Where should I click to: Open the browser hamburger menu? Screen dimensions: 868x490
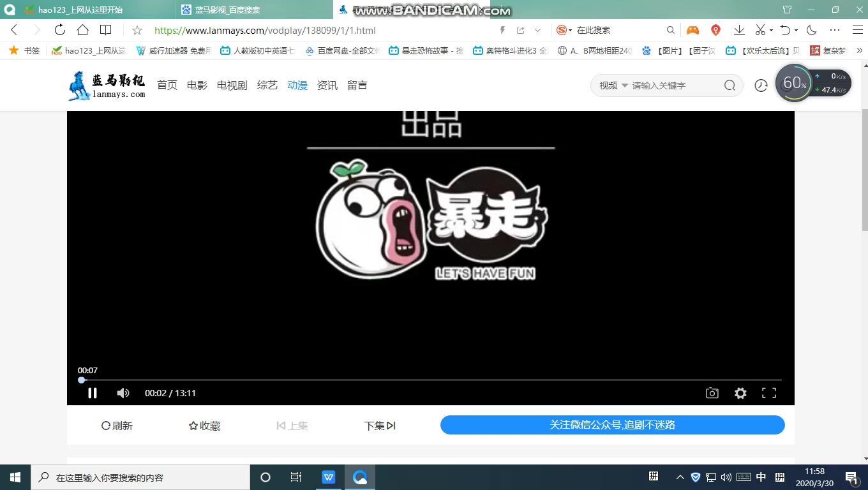pos(858,30)
